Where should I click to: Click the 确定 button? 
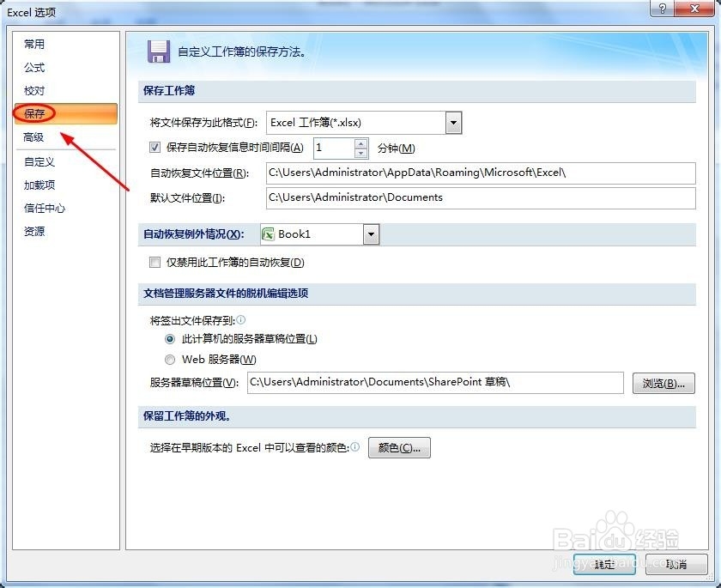[x=604, y=564]
